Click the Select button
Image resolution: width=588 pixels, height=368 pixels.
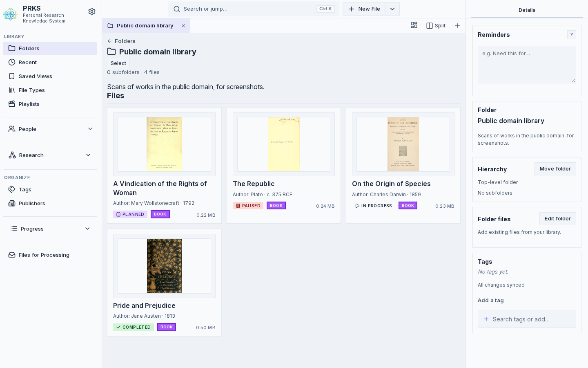118,63
